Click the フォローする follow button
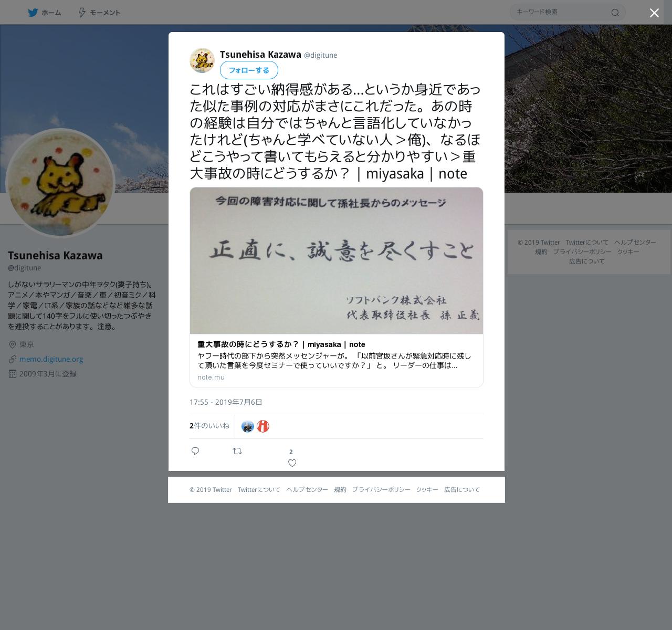This screenshot has height=630, width=672. tap(249, 70)
